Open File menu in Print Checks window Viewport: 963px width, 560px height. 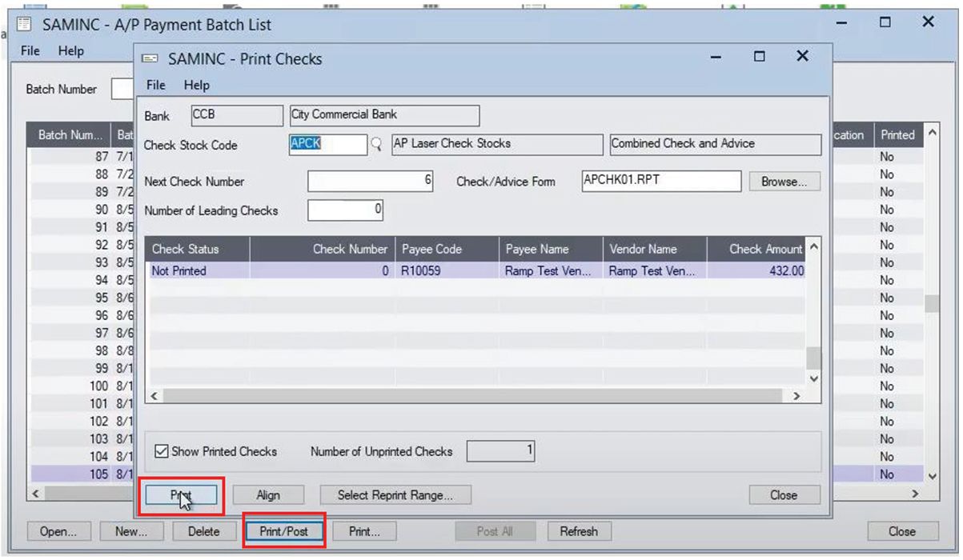tap(156, 85)
